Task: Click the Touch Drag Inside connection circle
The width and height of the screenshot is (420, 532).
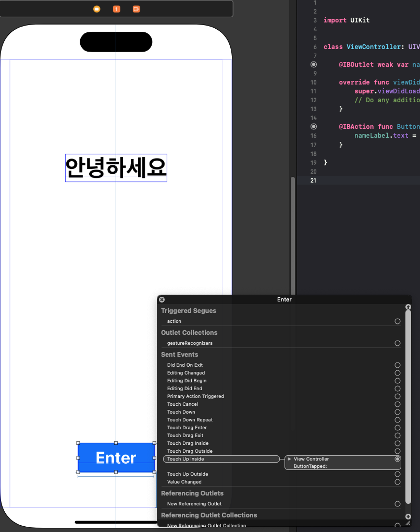Action: (x=398, y=443)
